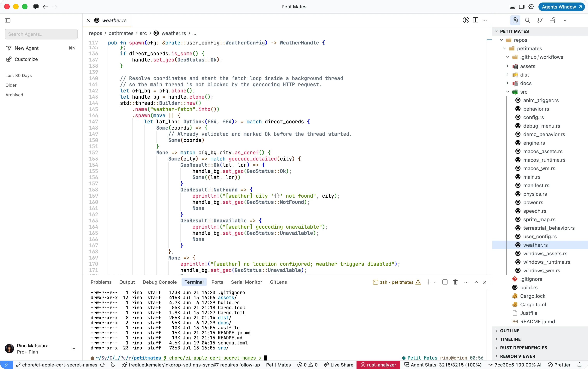The height and width of the screenshot is (369, 588).
Task: Toggle secondary side bar layout button
Action: click(522, 7)
